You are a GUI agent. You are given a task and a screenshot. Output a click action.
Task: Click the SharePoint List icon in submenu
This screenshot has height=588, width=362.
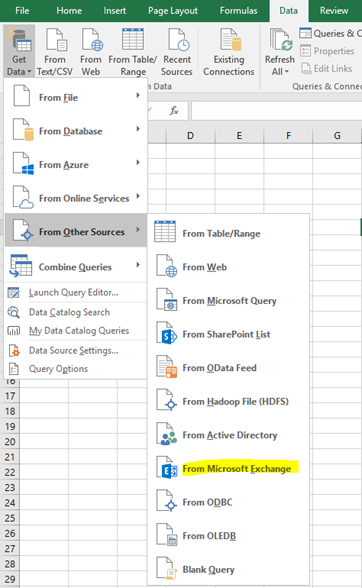tap(167, 333)
